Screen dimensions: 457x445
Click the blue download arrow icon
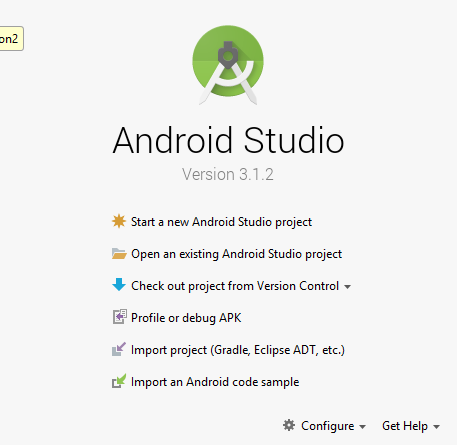click(119, 285)
